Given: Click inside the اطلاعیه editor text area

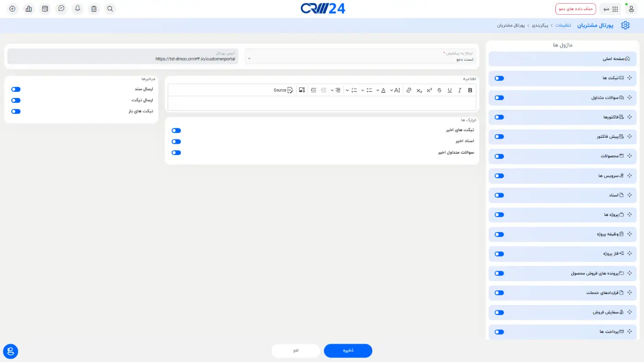Looking at the screenshot, I should pos(322,103).
